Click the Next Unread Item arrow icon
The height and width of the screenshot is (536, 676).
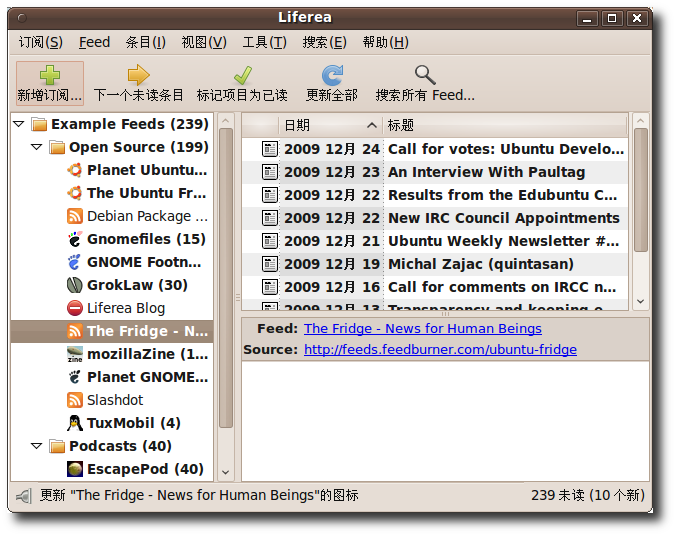point(138,75)
